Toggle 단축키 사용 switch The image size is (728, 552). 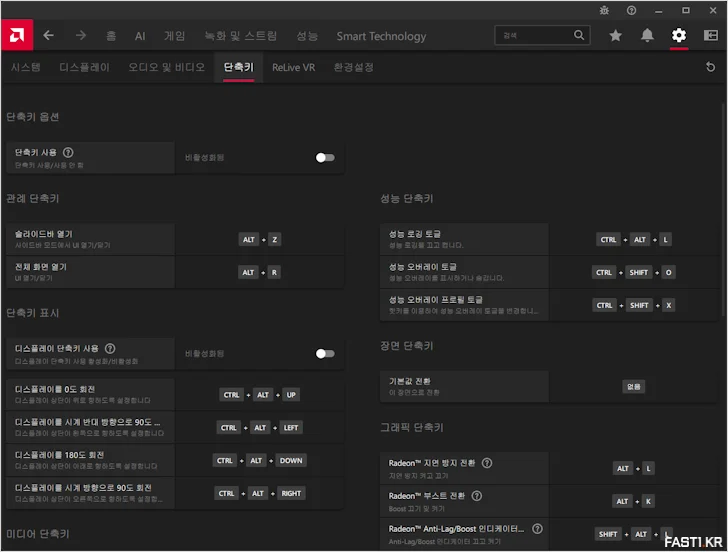coord(325,158)
